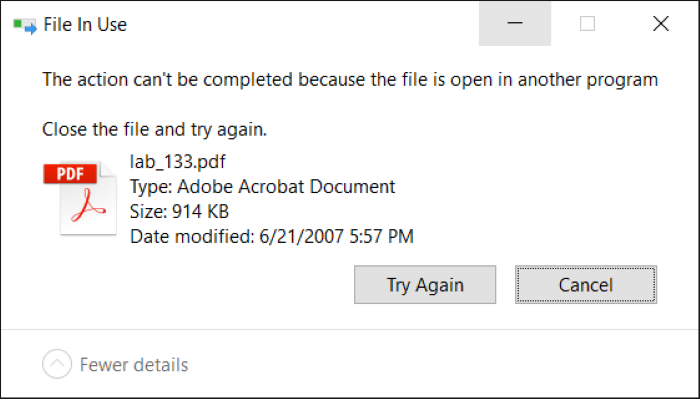Retry the action with Try Again
Image resolution: width=700 pixels, height=399 pixels.
pos(425,285)
